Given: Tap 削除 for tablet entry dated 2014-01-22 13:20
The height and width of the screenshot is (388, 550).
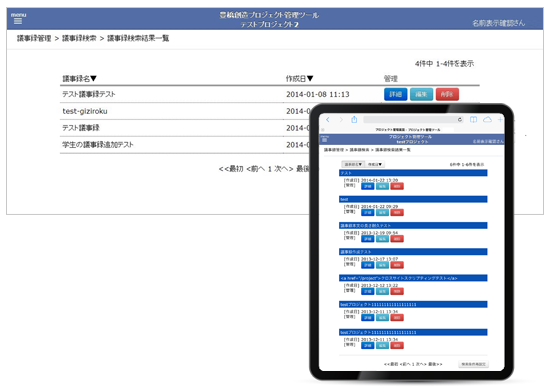Looking at the screenshot, I should [x=397, y=186].
